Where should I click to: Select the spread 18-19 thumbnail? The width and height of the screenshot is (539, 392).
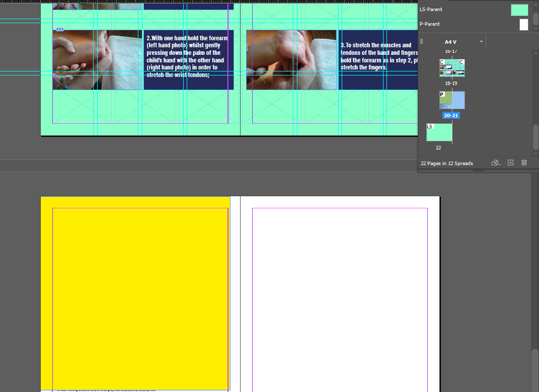coord(451,67)
